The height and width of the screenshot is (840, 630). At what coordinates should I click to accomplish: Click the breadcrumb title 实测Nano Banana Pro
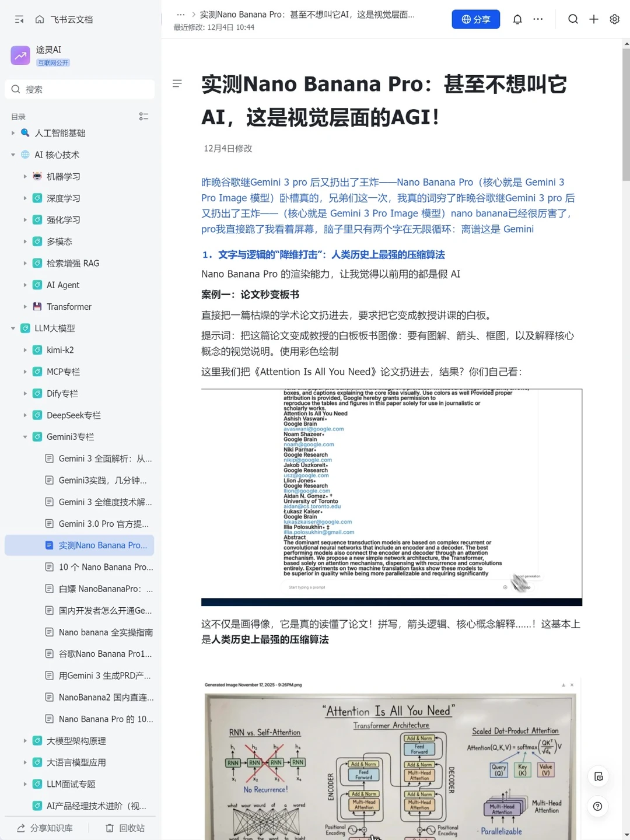[x=307, y=15]
